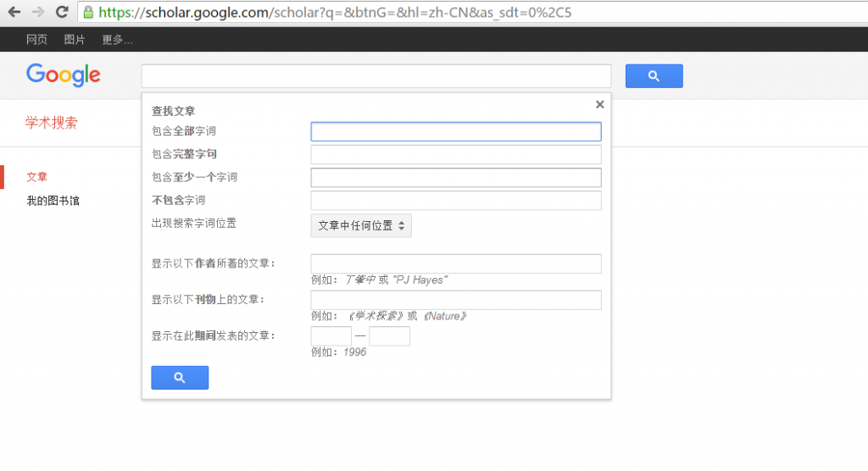868x471 pixels.
Task: Select 文章 in the left sidebar
Action: [36, 176]
